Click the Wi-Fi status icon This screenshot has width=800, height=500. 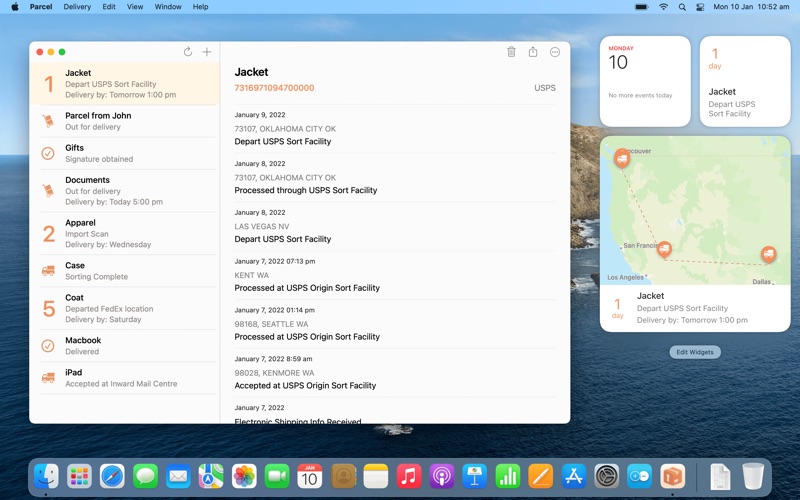click(663, 7)
